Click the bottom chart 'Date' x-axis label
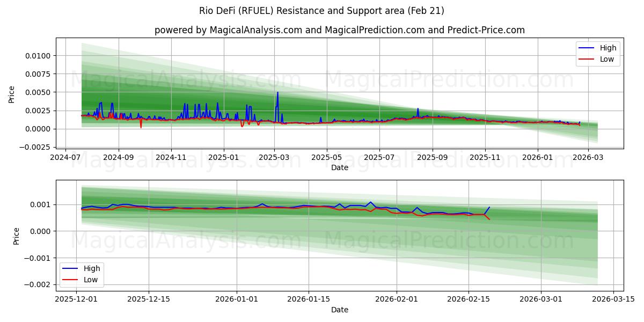 pos(340,310)
